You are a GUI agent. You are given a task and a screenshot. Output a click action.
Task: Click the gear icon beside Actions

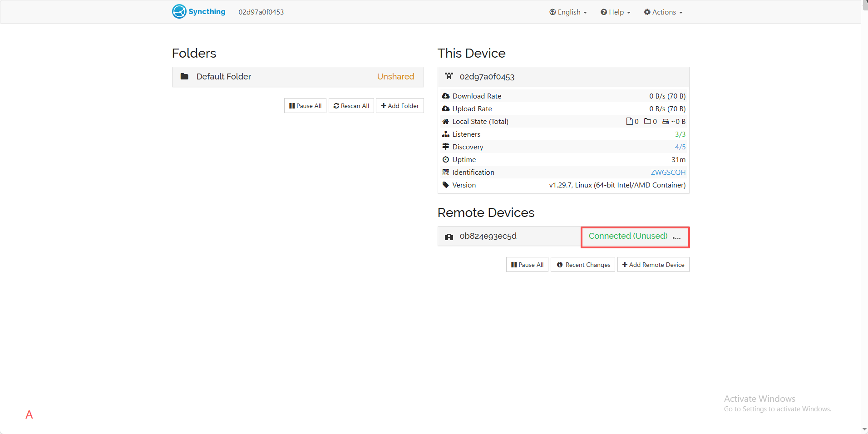coord(647,12)
